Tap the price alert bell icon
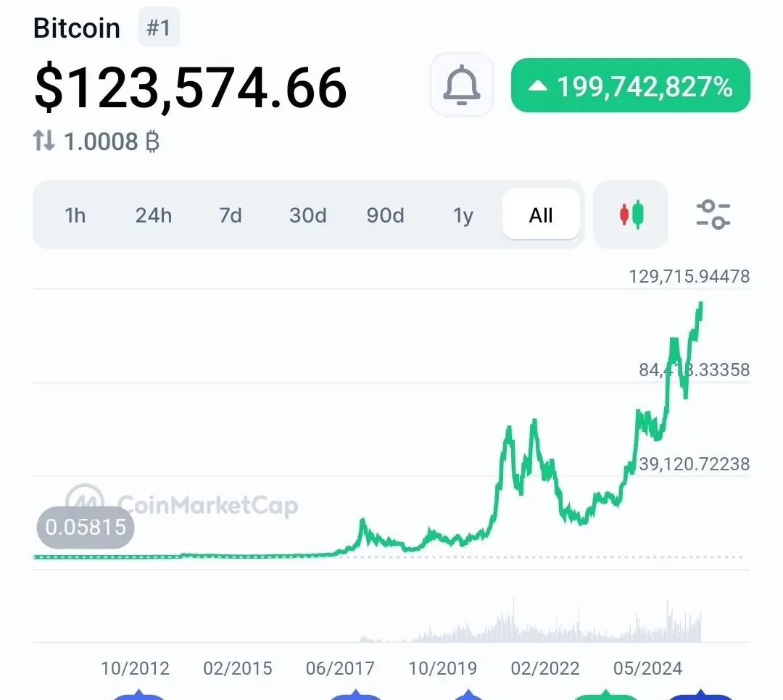 pos(461,85)
